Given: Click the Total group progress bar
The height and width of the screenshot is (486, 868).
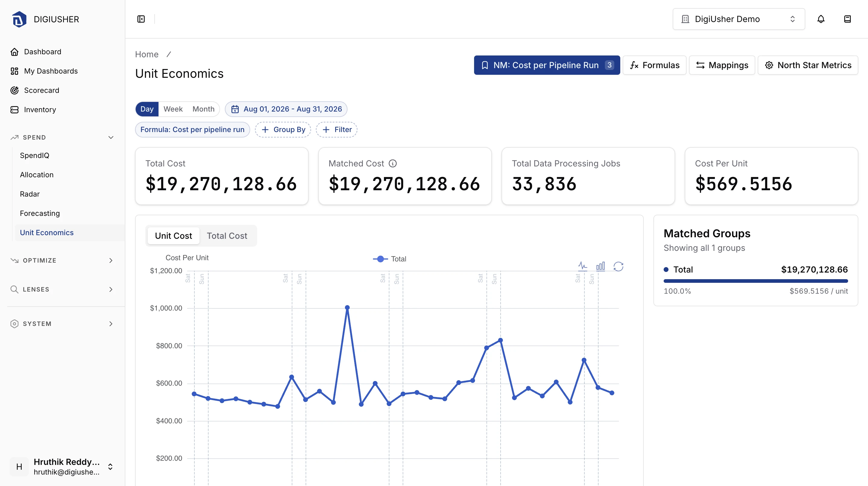Looking at the screenshot, I should click(756, 281).
